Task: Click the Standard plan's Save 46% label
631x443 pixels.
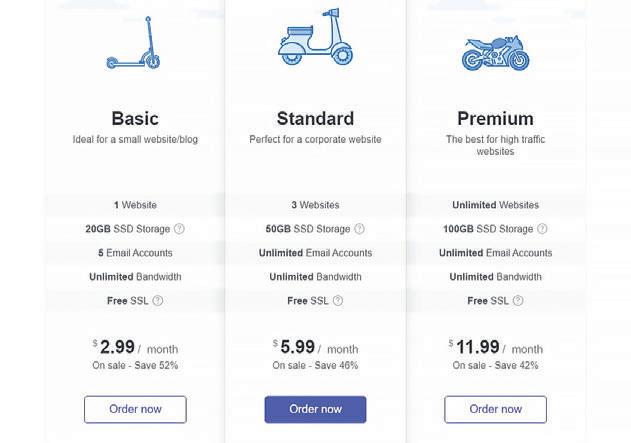Action: (315, 366)
